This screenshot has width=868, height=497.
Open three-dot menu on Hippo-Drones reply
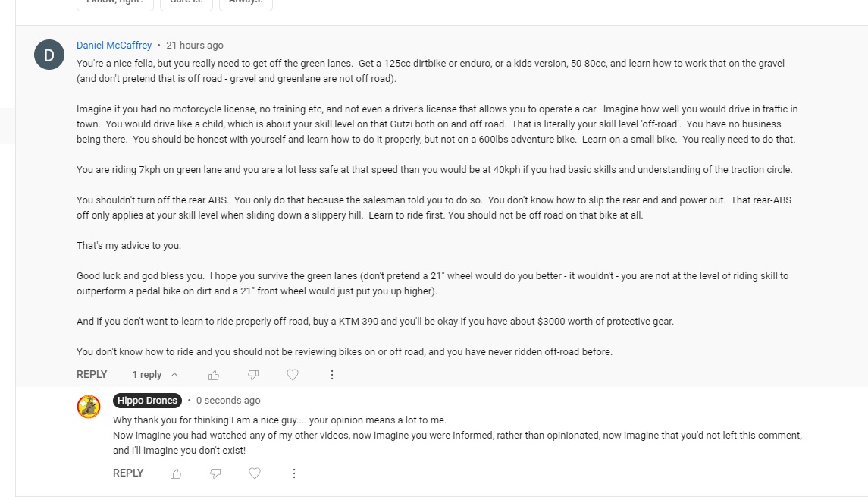point(294,473)
